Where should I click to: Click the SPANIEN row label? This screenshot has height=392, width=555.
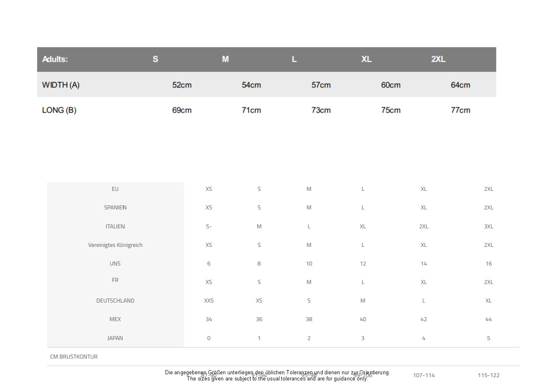115,207
